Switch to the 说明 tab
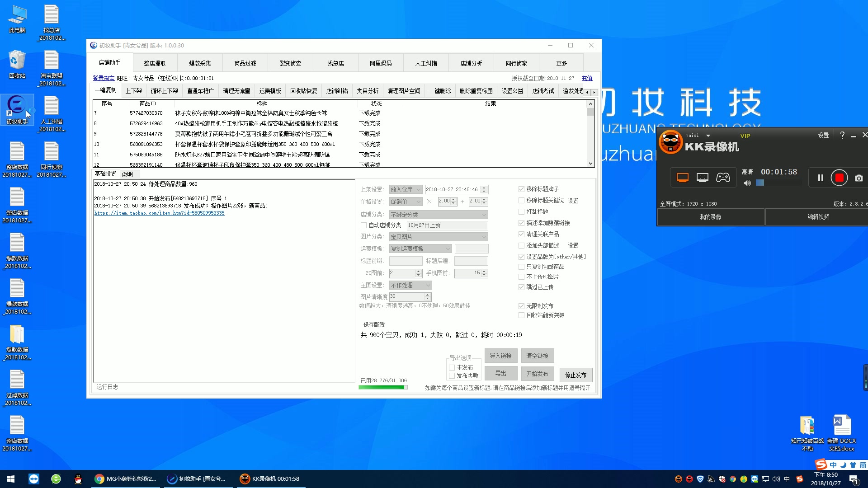This screenshot has width=868, height=488. [x=127, y=174]
